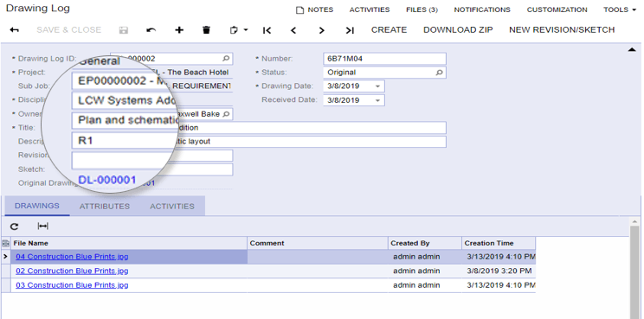The height and width of the screenshot is (319, 644).
Task: Open the Files (3) menu item
Action: point(422,10)
